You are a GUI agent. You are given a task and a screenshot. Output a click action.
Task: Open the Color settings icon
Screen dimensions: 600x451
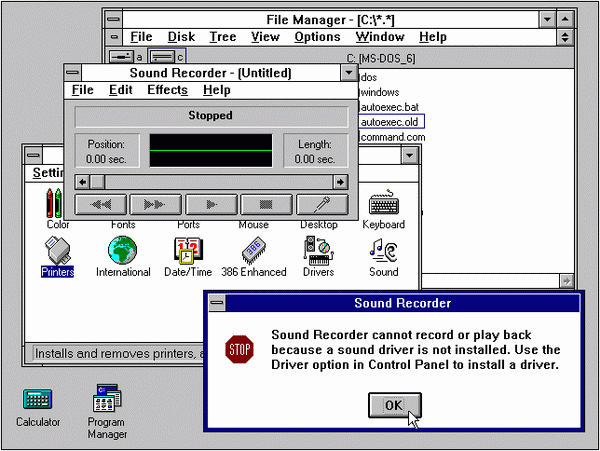pos(57,207)
